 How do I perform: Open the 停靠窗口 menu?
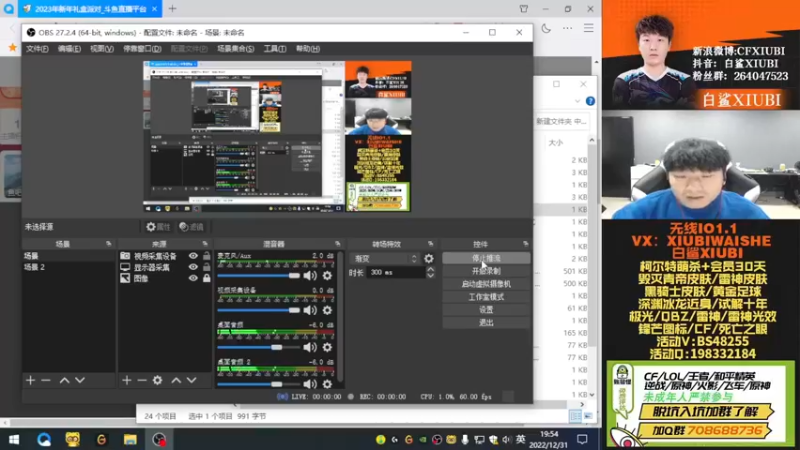[x=142, y=49]
